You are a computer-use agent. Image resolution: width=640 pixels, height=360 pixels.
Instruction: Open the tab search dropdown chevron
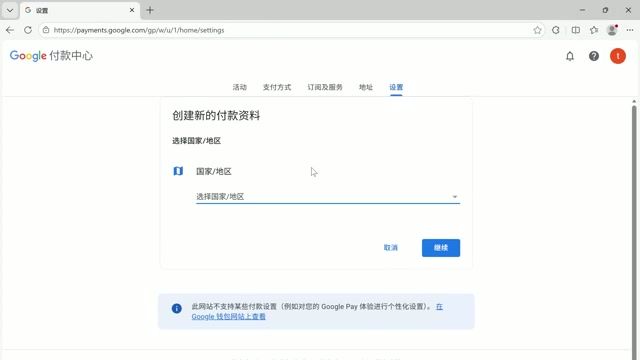coord(10,10)
